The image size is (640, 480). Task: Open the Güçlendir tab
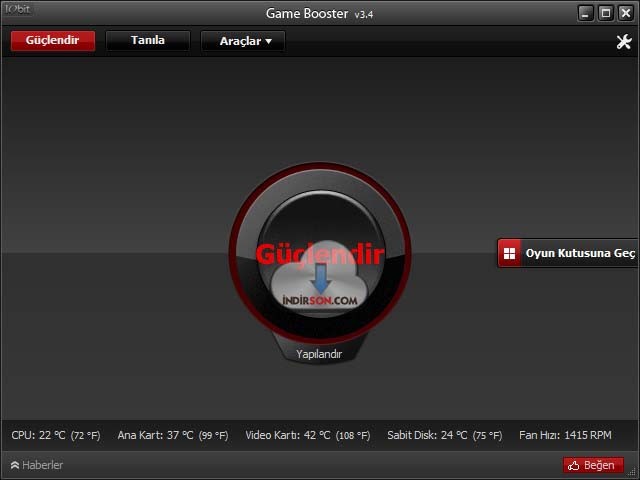[x=53, y=40]
